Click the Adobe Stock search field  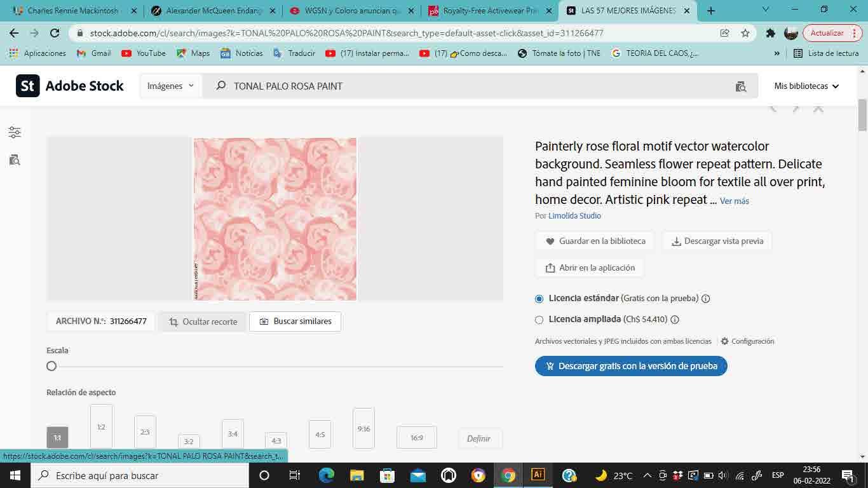pyautogui.click(x=480, y=86)
